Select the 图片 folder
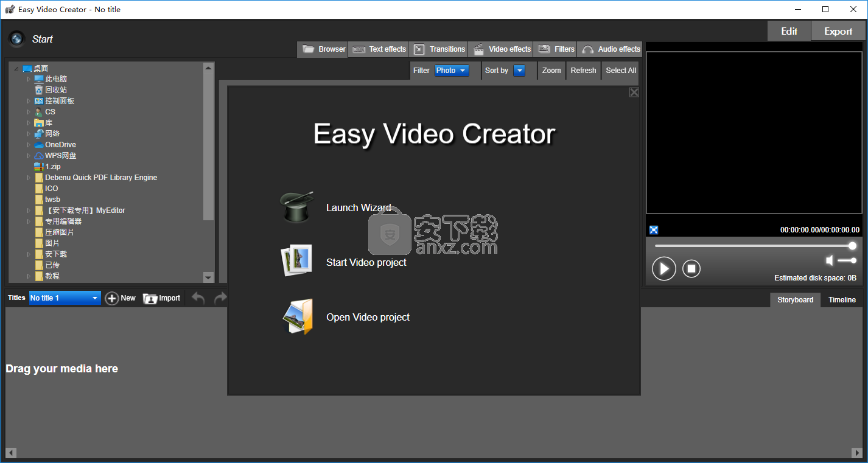The image size is (868, 463). click(47, 243)
